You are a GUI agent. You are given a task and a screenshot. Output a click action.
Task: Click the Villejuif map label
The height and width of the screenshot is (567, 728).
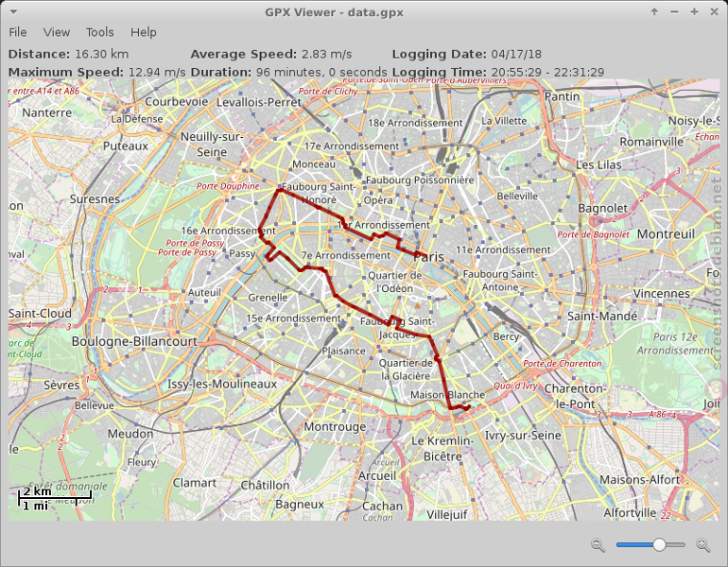click(447, 514)
